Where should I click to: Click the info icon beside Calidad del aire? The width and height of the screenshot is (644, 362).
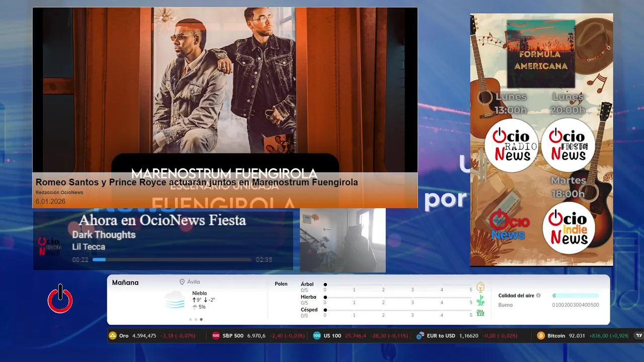[x=538, y=296]
